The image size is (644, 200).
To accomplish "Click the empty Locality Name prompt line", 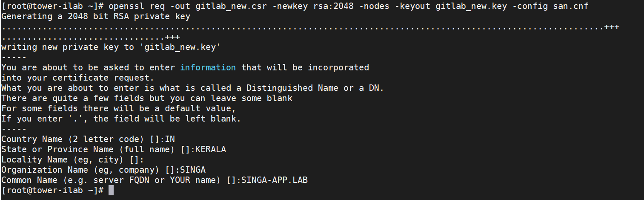I will coord(73,159).
